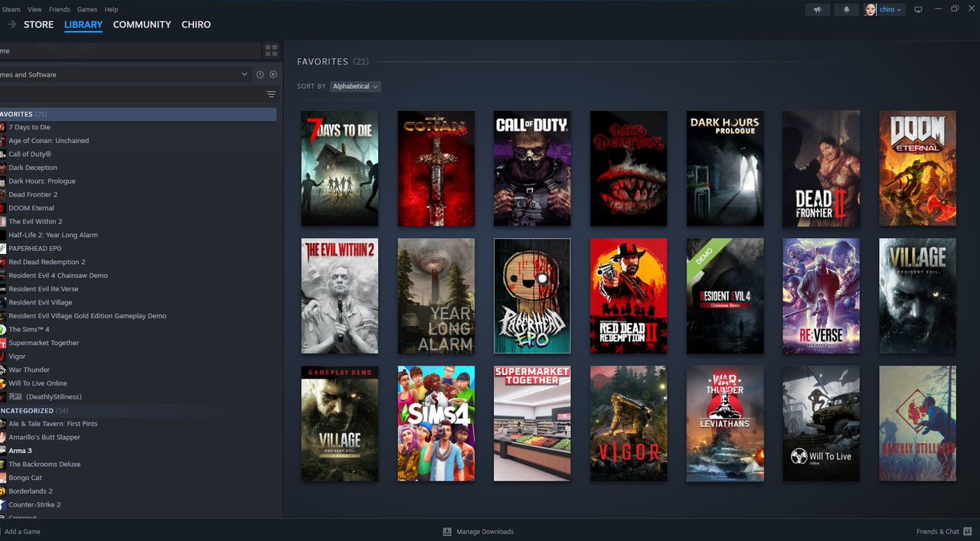
Task: Open the advanced filters icon by search
Action: [x=271, y=94]
